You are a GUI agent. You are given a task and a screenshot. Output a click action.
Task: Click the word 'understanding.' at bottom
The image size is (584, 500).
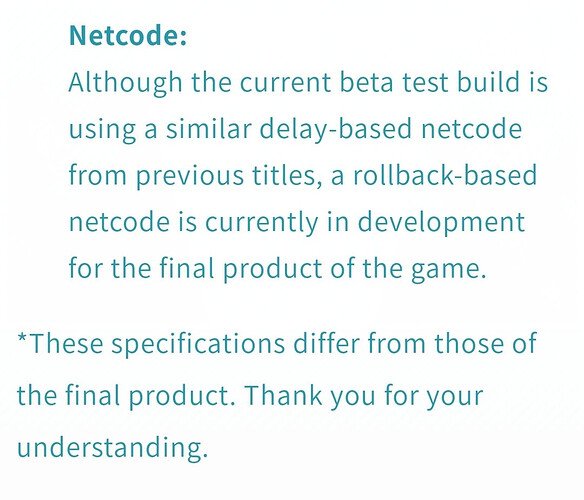[112, 447]
